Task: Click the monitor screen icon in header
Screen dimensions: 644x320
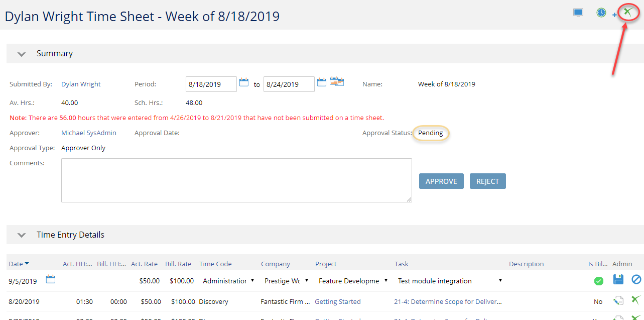Action: click(x=578, y=13)
